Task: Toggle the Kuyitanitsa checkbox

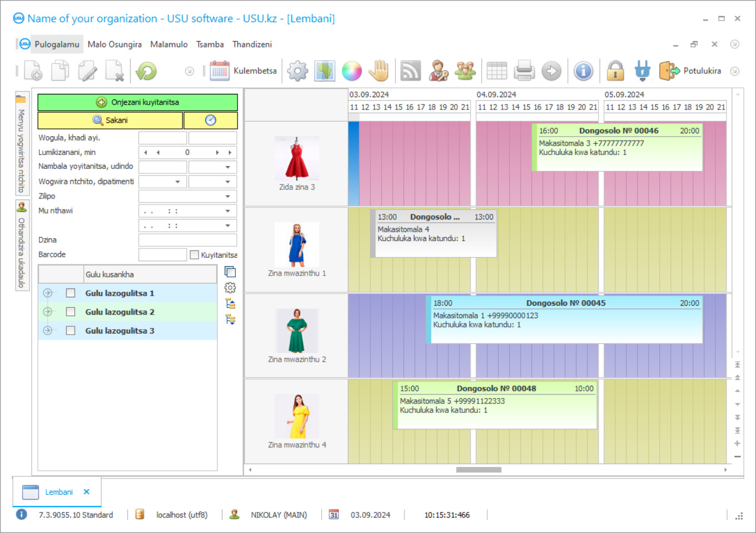Action: coord(194,255)
